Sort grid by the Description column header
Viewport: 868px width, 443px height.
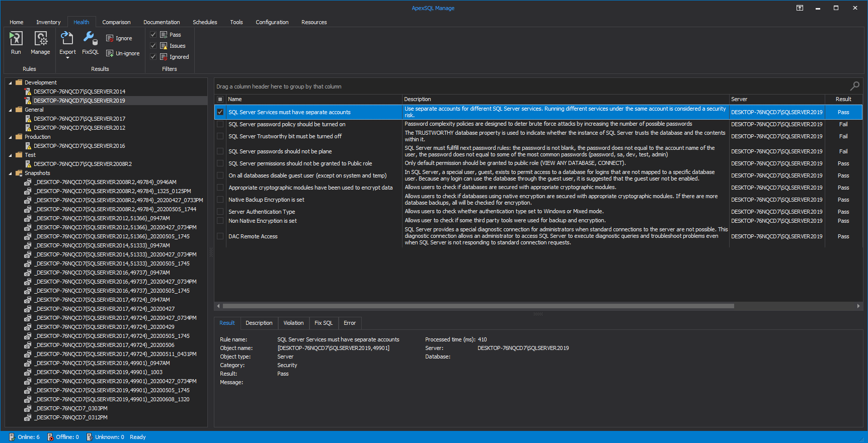[566, 99]
